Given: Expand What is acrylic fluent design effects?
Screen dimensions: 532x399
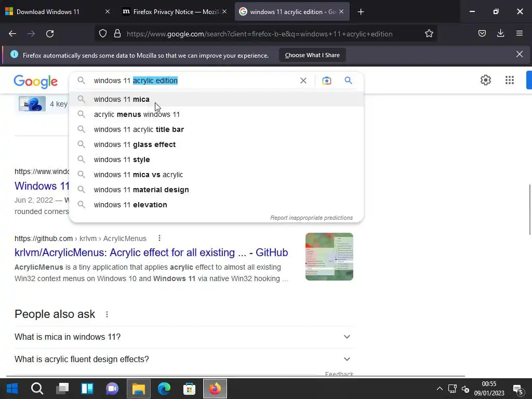Looking at the screenshot, I should point(183,359).
